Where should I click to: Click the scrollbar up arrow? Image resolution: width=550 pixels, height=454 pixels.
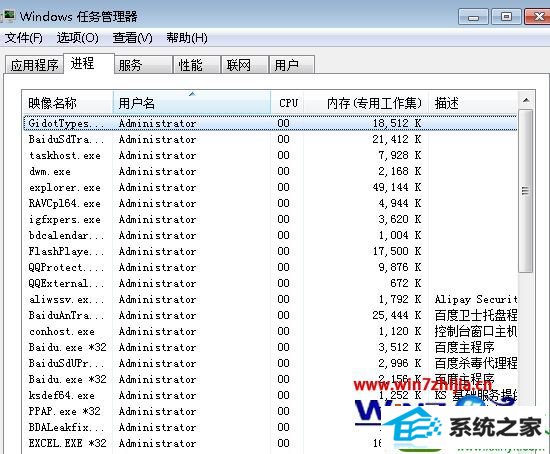(525, 101)
